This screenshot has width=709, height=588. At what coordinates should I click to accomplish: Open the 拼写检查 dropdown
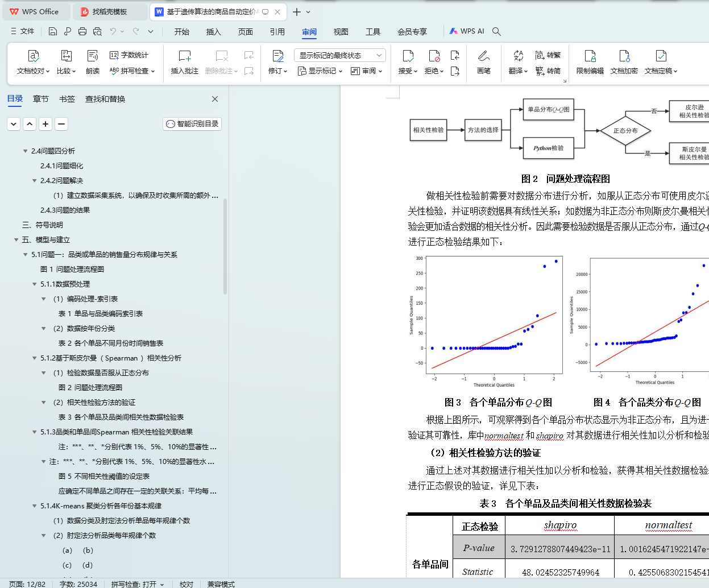point(132,71)
